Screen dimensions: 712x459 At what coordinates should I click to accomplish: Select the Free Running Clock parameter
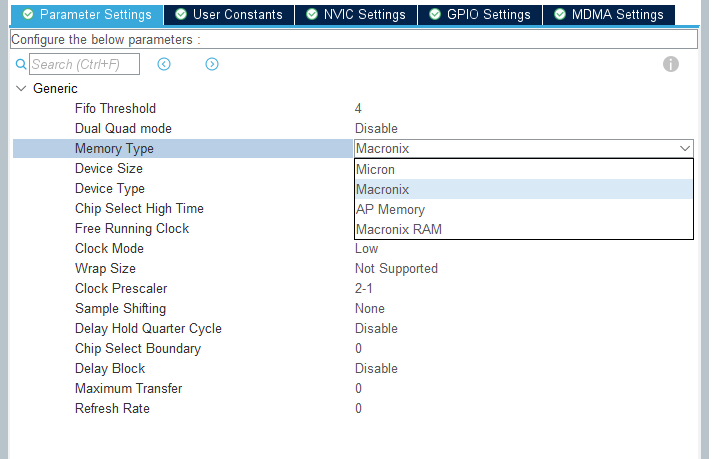click(x=132, y=228)
